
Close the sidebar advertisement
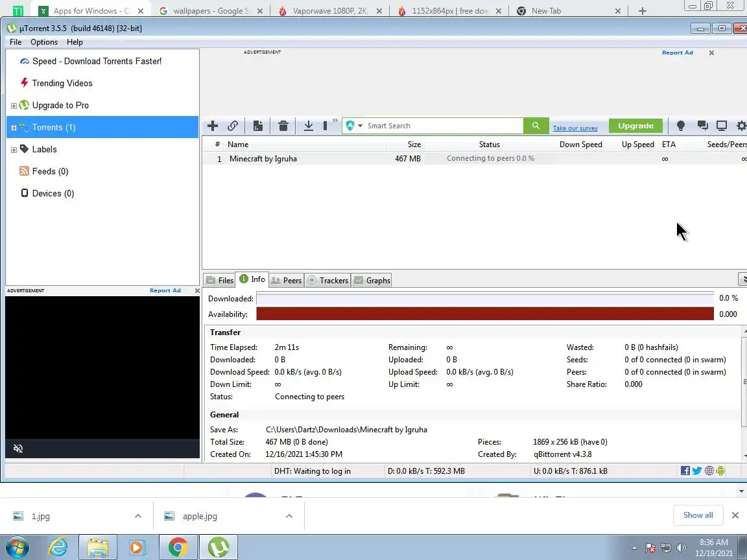pyautogui.click(x=197, y=290)
